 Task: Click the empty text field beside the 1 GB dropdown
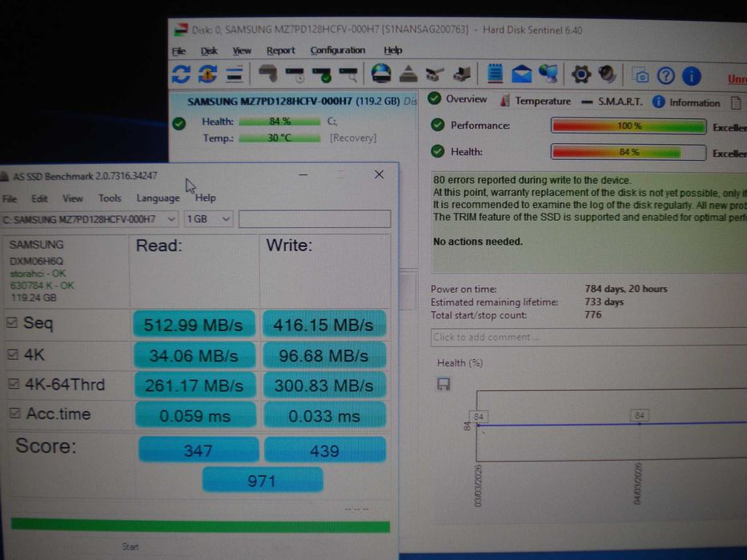pyautogui.click(x=315, y=219)
